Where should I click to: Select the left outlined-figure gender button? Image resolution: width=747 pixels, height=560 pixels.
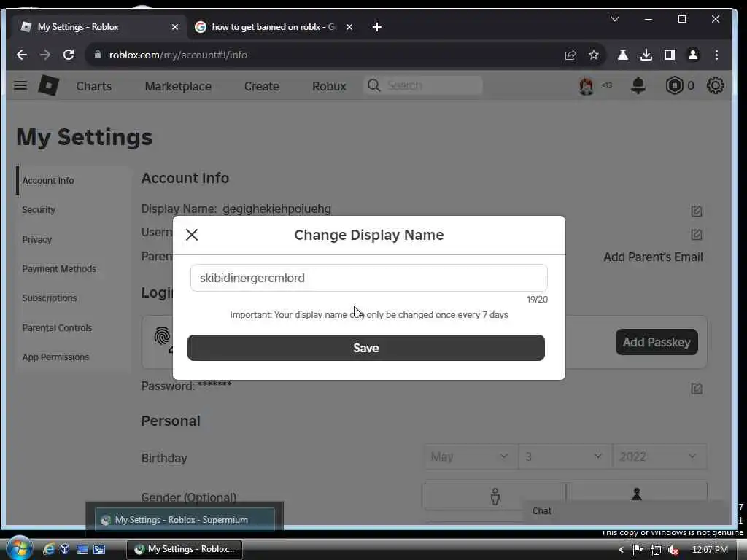point(495,497)
